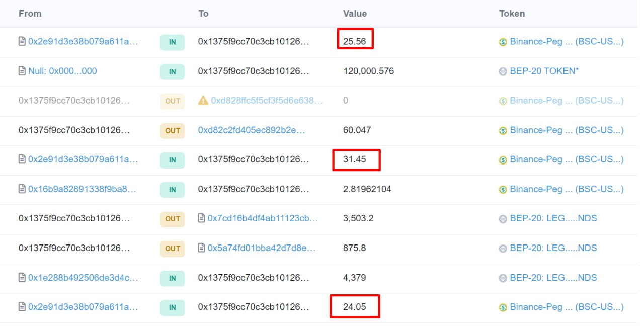Click the OUT badge on the 60.047 value row

[x=172, y=130]
